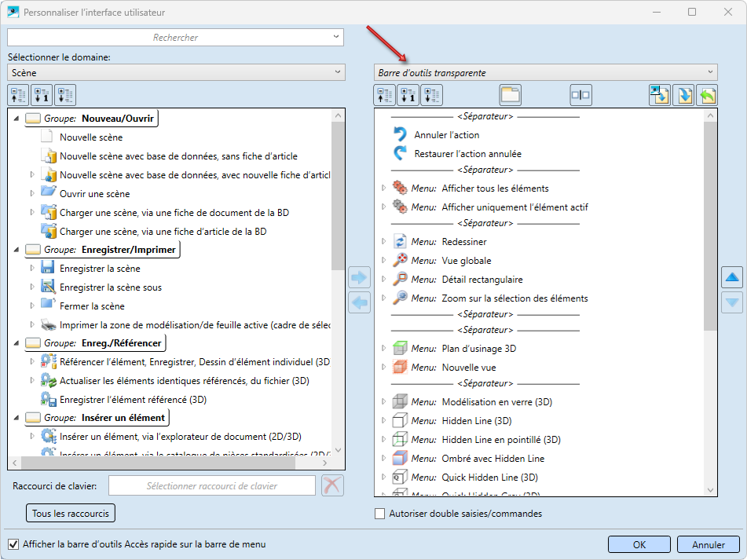Screen dimensions: 747x560
Task: Click the Redessiner refresh icon
Action: click(400, 241)
